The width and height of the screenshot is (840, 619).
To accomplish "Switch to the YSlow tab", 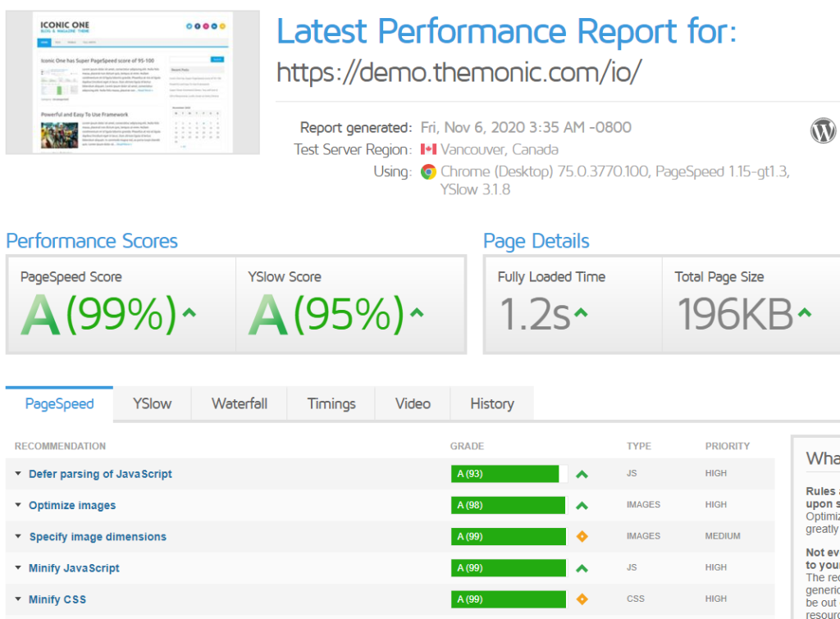I will [x=152, y=403].
